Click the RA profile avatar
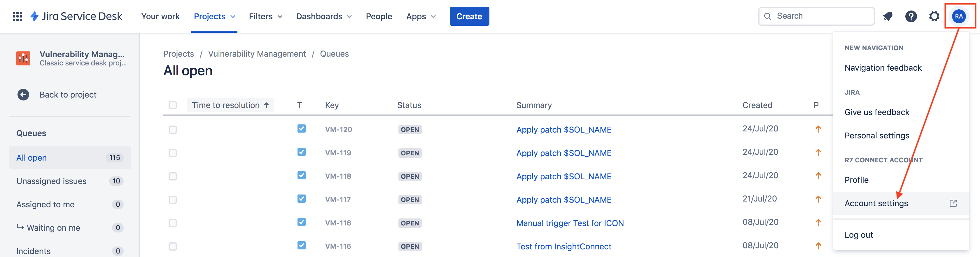 958,16
